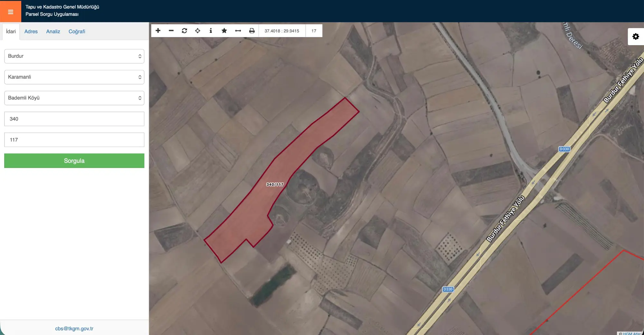The width and height of the screenshot is (644, 335).
Task: Expand the Karamanli district dropdown
Action: click(74, 77)
